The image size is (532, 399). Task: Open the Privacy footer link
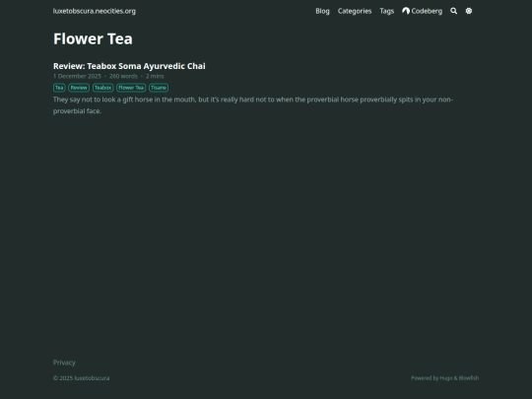[64, 363]
